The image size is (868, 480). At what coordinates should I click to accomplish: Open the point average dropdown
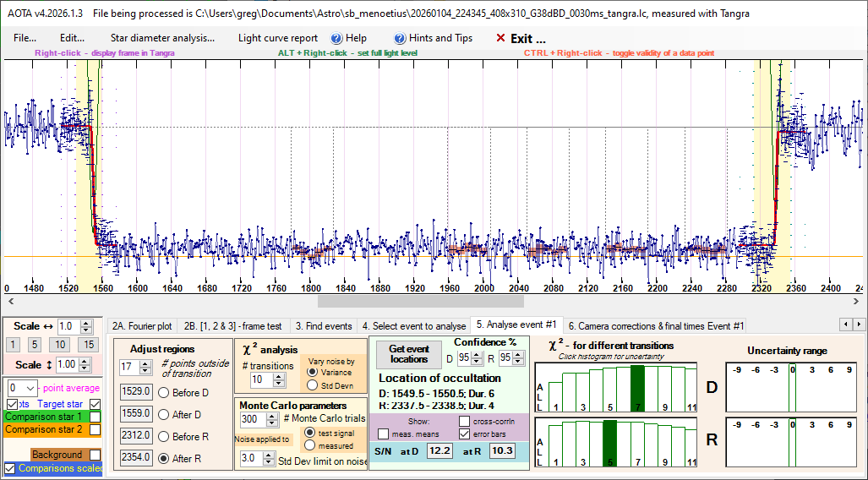(x=32, y=387)
